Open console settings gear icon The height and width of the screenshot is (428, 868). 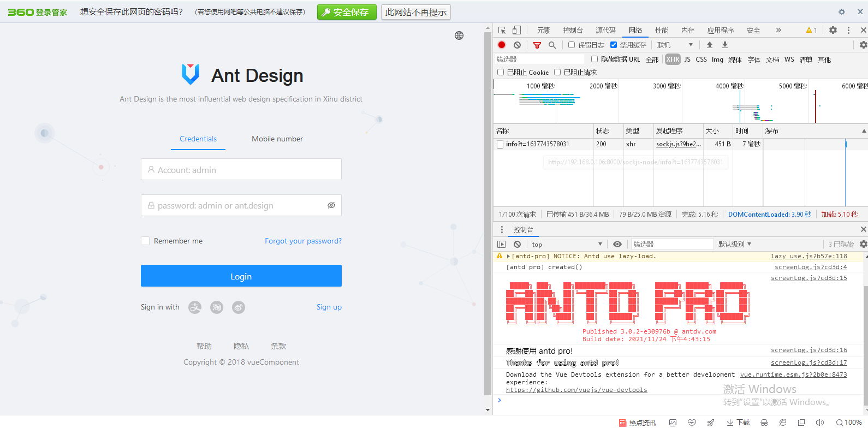(863, 244)
